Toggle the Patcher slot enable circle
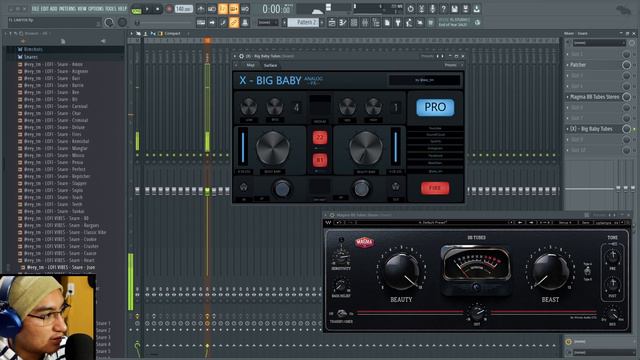640x360 pixels. tap(627, 65)
